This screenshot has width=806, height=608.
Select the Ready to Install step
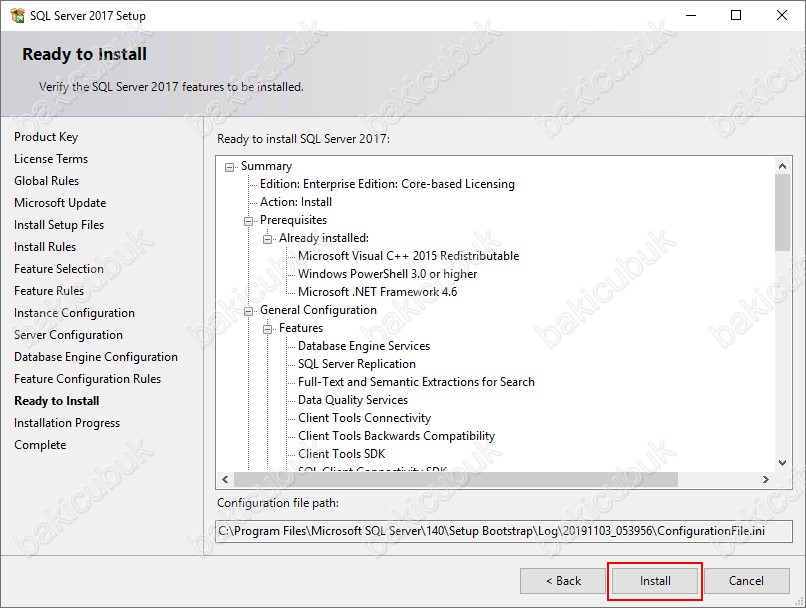[57, 401]
